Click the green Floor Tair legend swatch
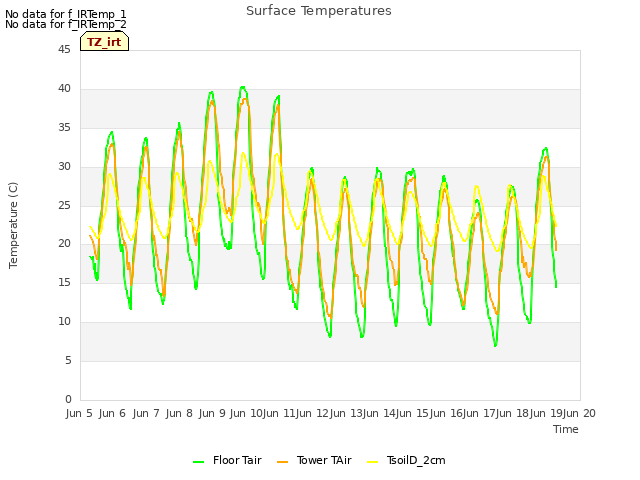Image resolution: width=640 pixels, height=480 pixels. (x=198, y=462)
